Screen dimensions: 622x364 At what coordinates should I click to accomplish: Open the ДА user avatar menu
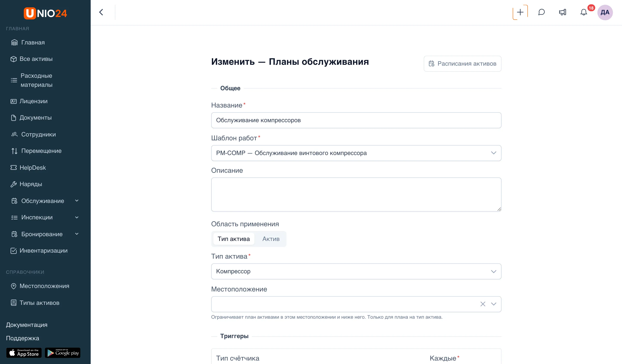click(x=605, y=12)
